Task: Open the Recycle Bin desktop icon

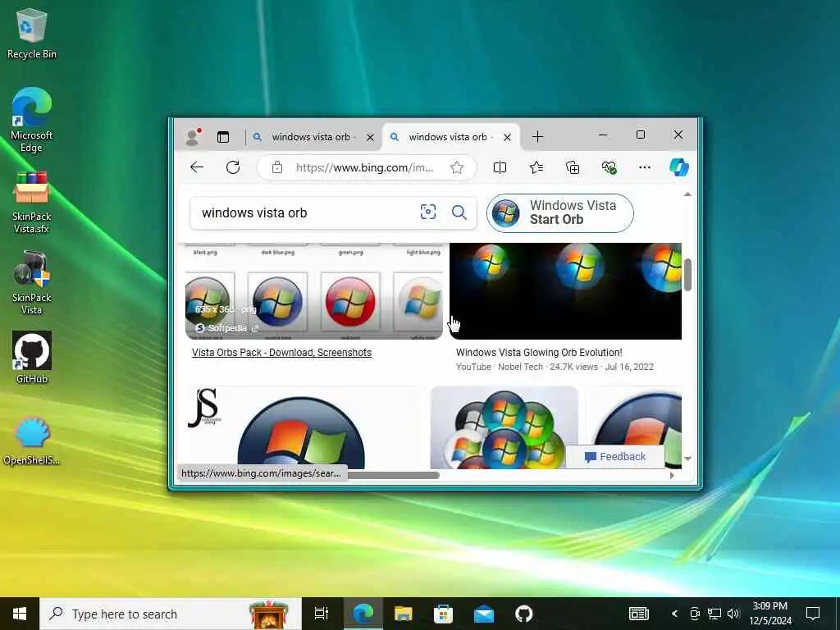Action: pyautogui.click(x=32, y=33)
